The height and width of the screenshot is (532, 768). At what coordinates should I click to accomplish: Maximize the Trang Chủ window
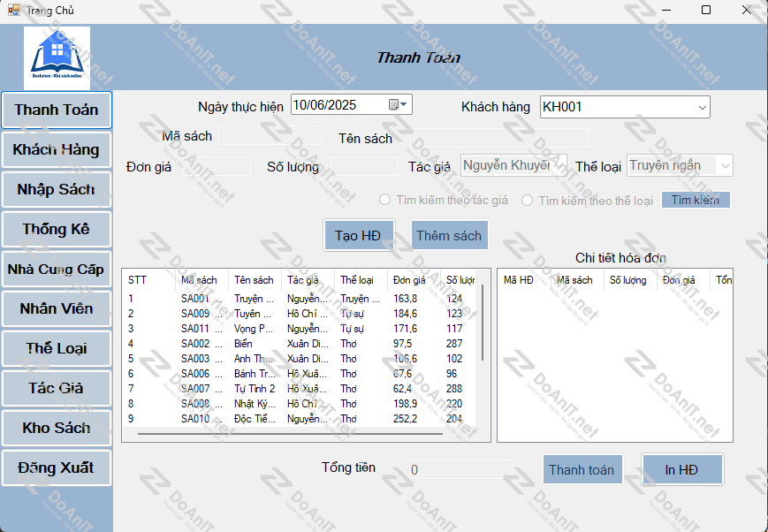coord(705,10)
